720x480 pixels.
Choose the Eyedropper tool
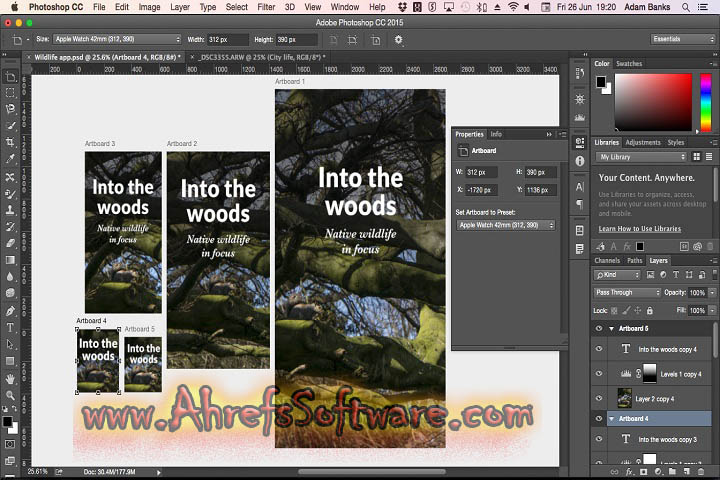10,158
